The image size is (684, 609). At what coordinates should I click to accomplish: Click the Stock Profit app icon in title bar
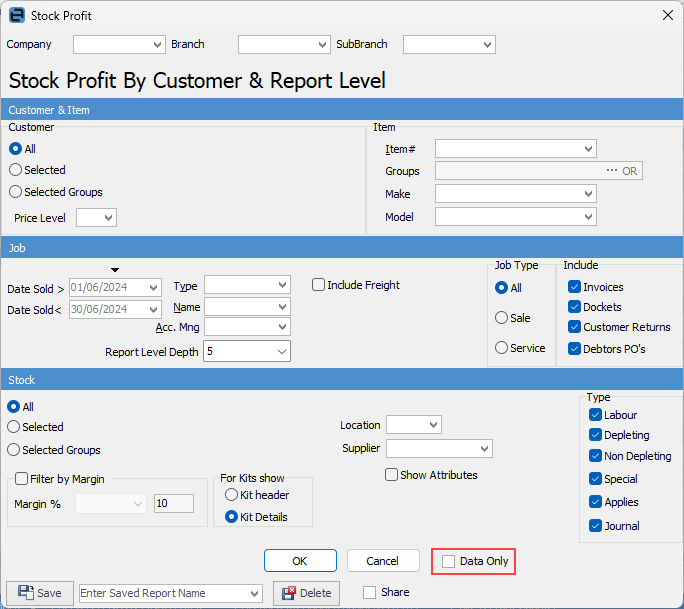coord(16,15)
